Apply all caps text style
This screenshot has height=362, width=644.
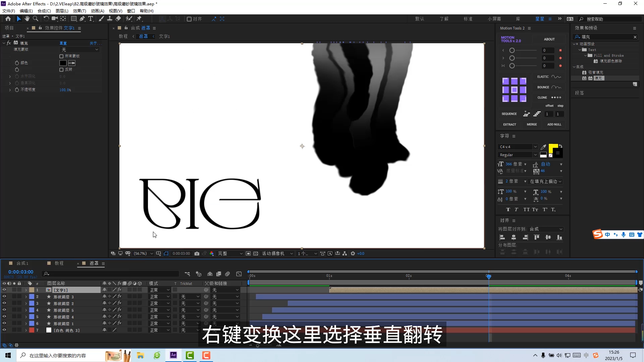click(x=526, y=209)
